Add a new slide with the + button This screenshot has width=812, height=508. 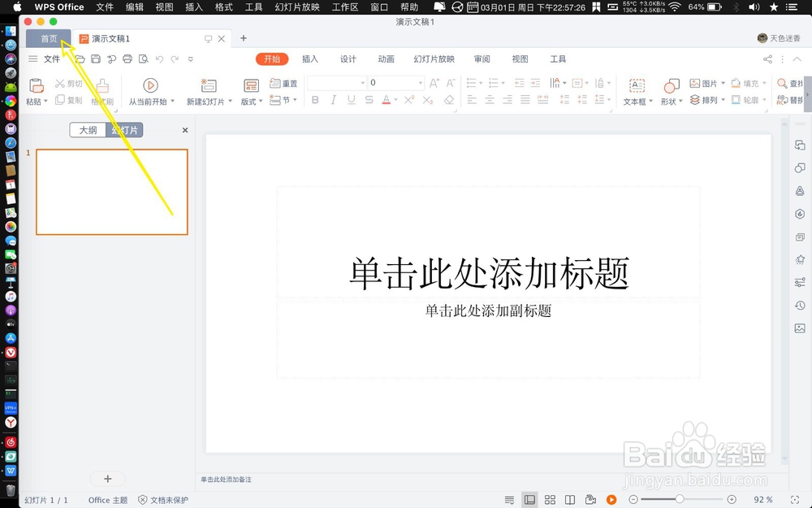108,479
